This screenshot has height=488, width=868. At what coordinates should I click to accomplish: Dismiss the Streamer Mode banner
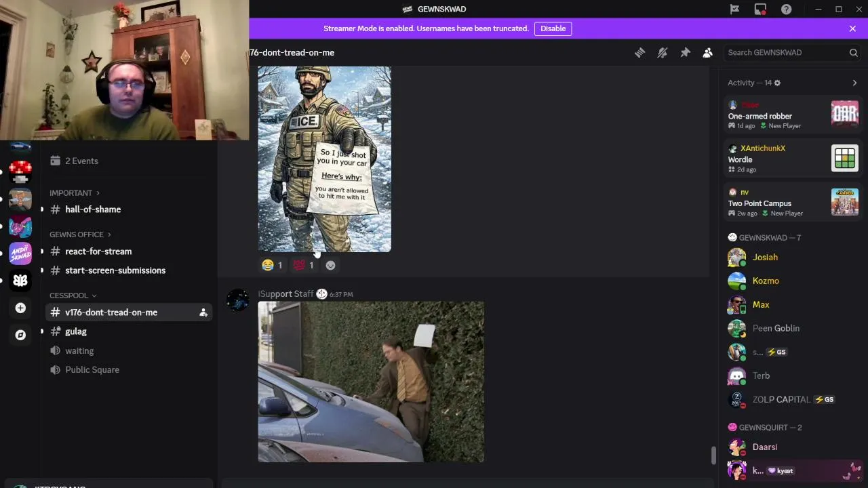852,28
